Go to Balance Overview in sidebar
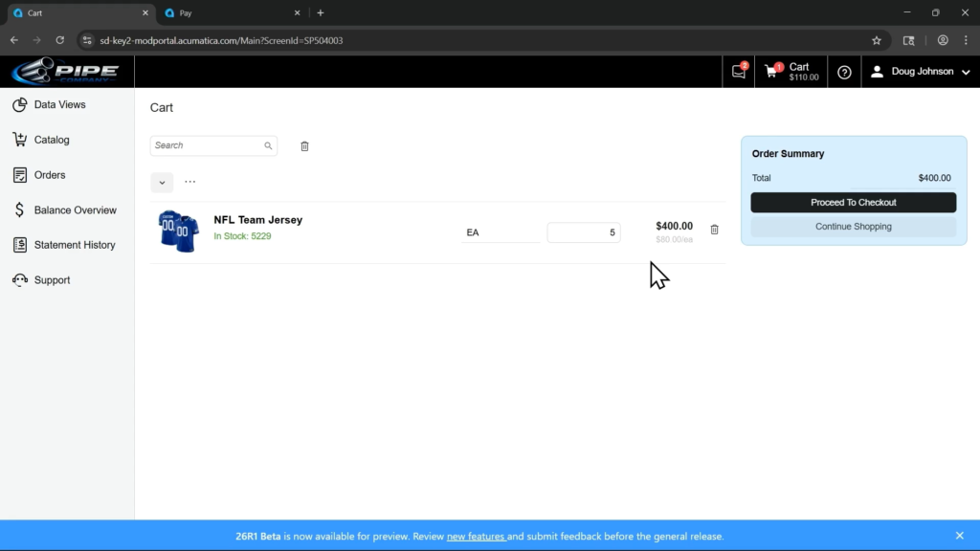 point(75,210)
